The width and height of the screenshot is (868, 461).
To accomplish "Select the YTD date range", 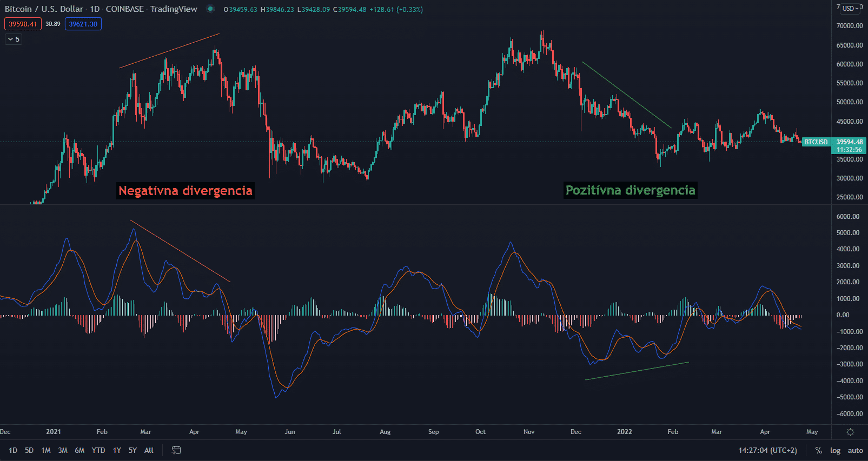I will (98, 450).
